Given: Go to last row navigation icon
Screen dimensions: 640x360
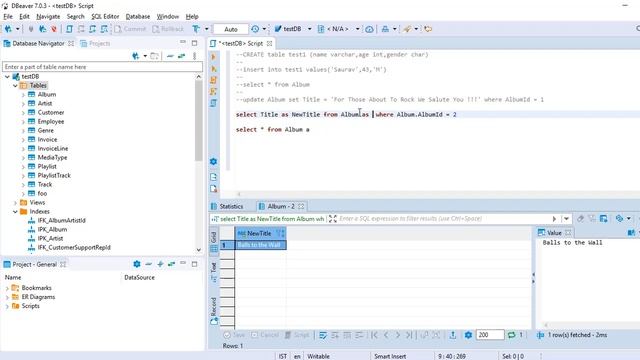Looking at the screenshot, I should [x=409, y=335].
